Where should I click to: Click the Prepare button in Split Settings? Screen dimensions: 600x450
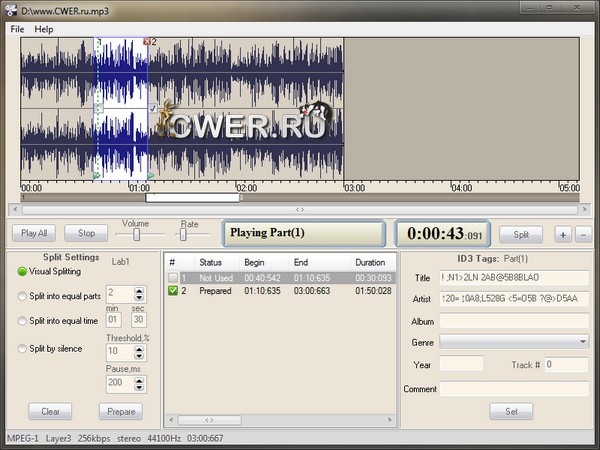click(120, 412)
